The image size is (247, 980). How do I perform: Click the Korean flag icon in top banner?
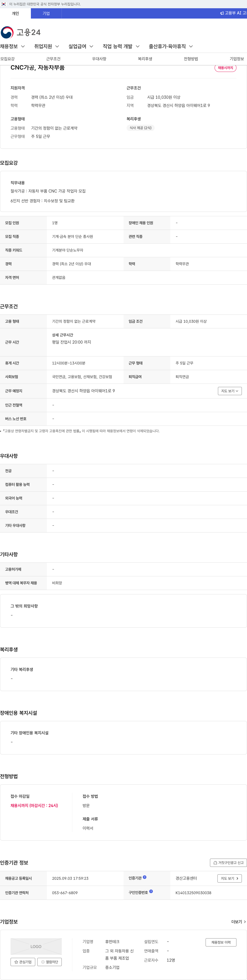click(x=4, y=4)
